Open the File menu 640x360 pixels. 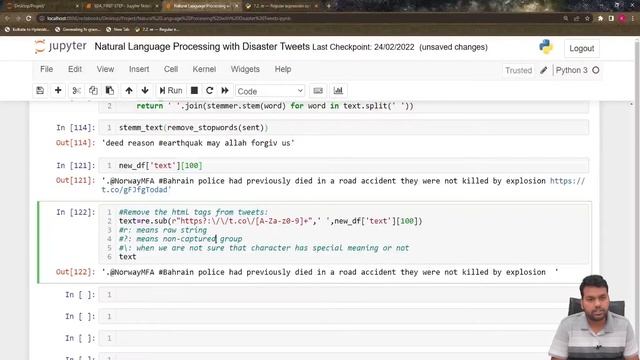[47, 69]
